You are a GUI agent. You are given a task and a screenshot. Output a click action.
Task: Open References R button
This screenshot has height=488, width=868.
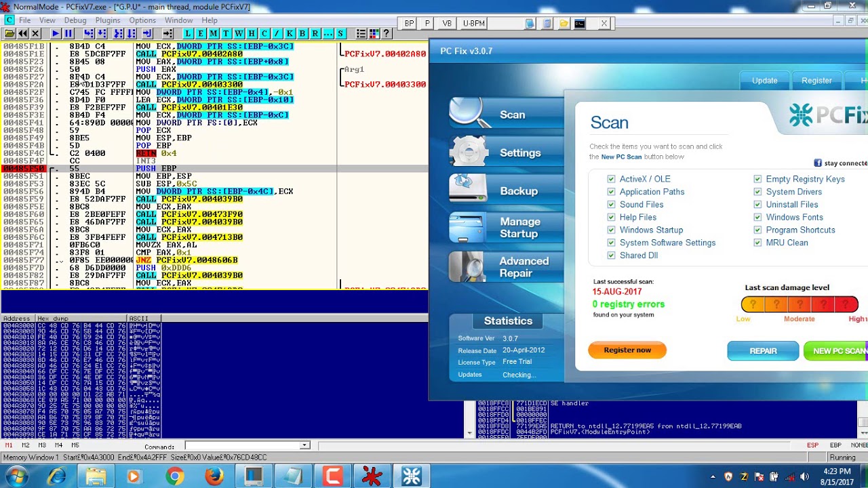(x=315, y=33)
